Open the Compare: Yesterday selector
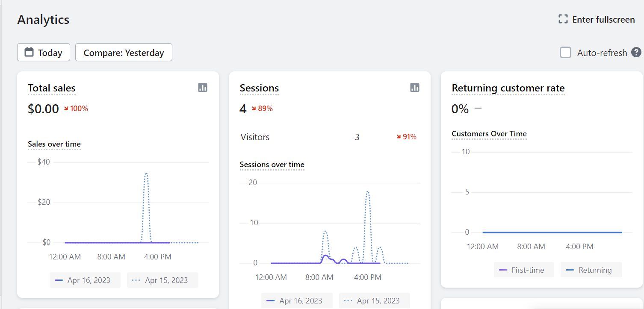The image size is (644, 309). [124, 52]
